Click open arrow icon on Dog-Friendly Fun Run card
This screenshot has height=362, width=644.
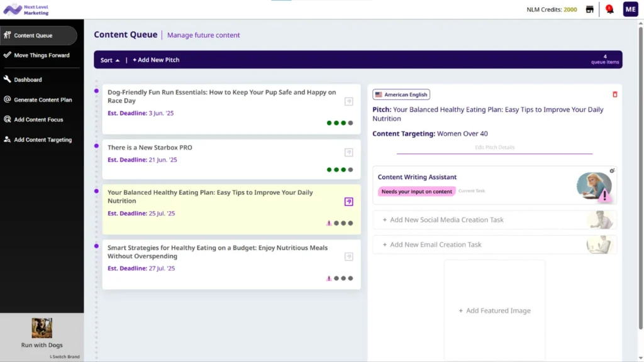348,101
